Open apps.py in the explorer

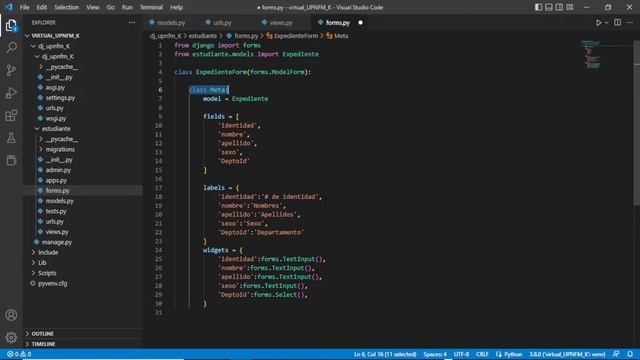pos(56,180)
